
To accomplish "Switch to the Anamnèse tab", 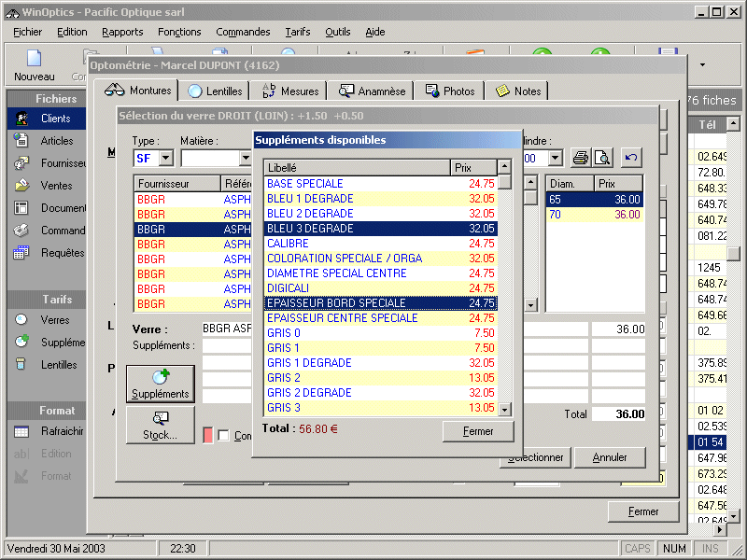I will [373, 91].
